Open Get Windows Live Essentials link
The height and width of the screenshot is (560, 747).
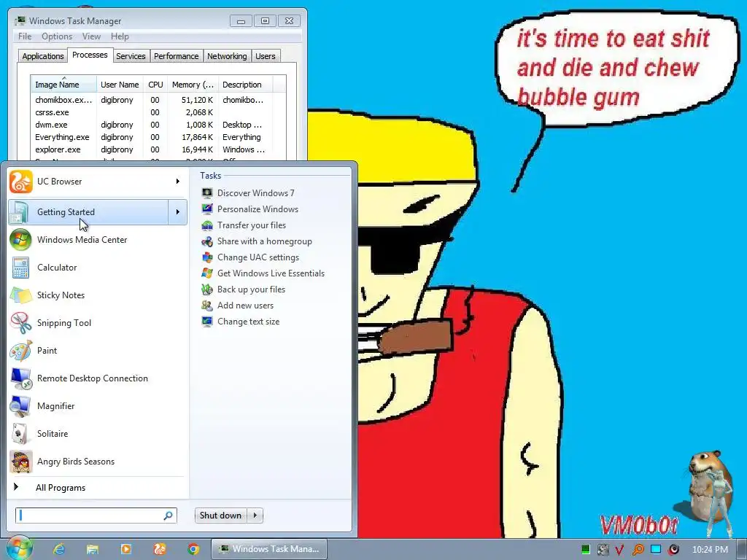pyautogui.click(x=271, y=273)
